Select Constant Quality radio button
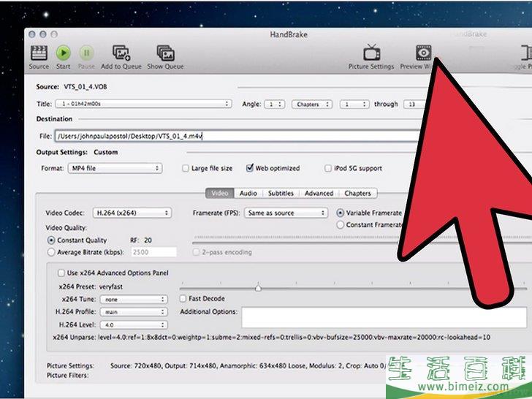Viewport: 532px width, 399px height. [x=51, y=240]
